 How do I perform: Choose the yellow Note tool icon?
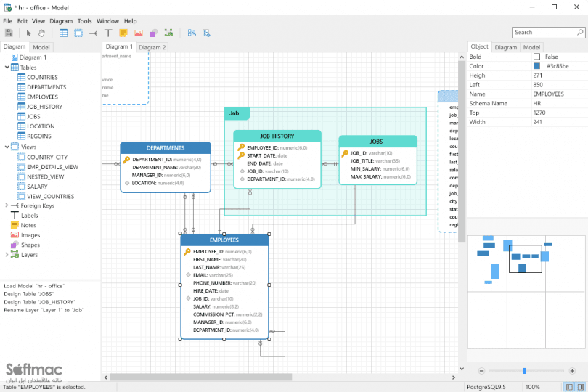[123, 33]
